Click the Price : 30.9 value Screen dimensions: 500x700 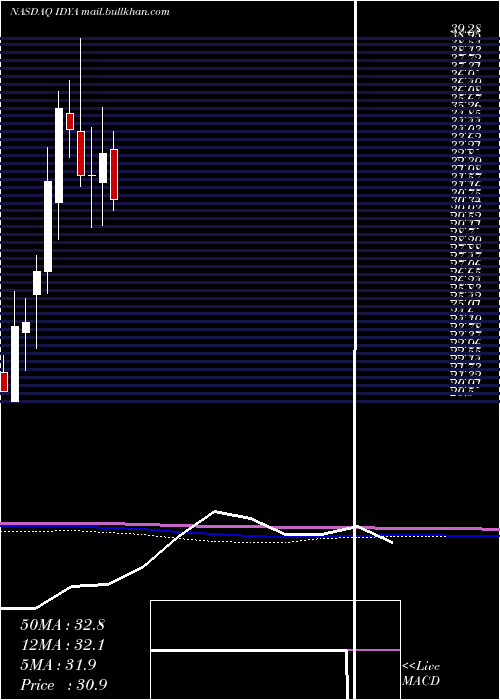[x=63, y=685]
